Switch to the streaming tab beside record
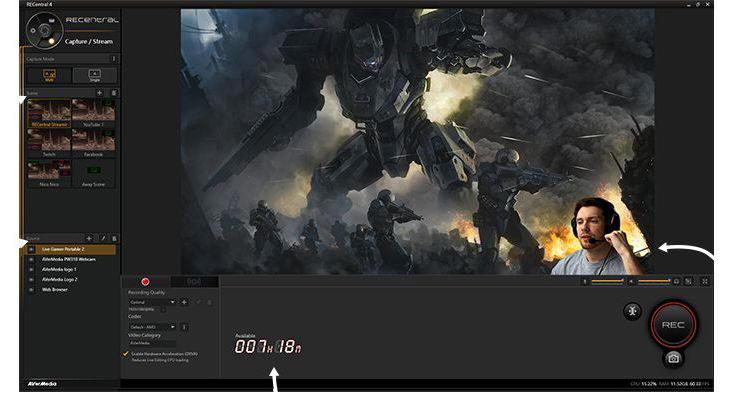 (x=194, y=281)
